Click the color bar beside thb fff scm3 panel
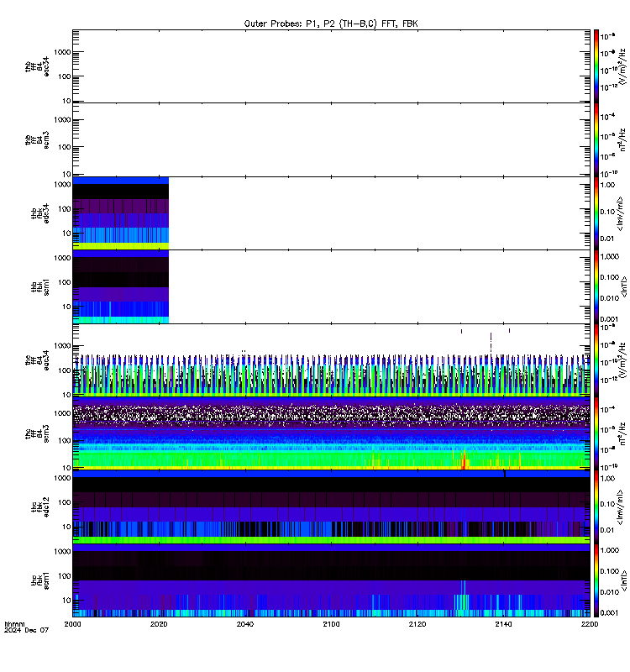The width and height of the screenshot is (630, 672). pyautogui.click(x=596, y=139)
